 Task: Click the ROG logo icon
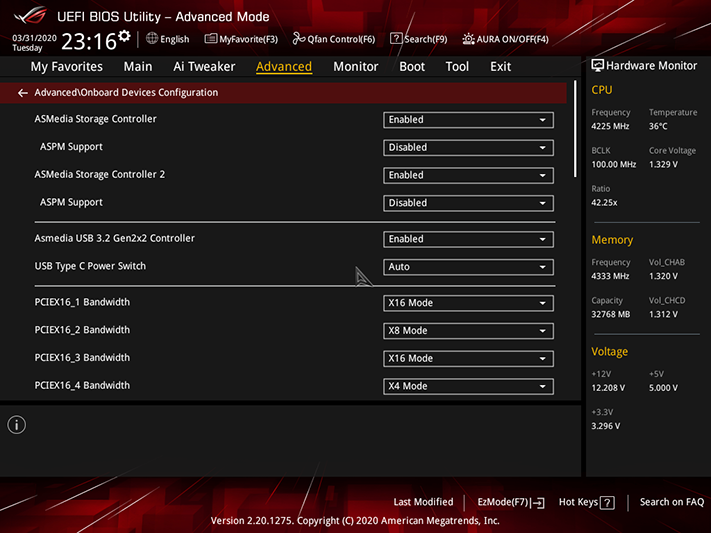(x=30, y=15)
